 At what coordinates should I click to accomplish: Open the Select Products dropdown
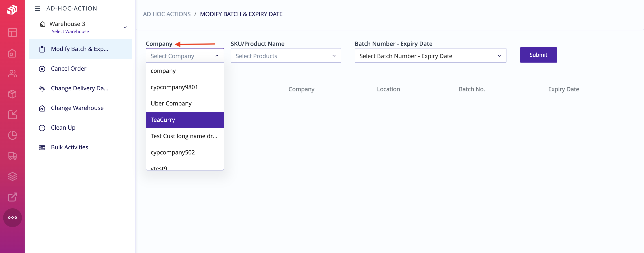pos(286,56)
